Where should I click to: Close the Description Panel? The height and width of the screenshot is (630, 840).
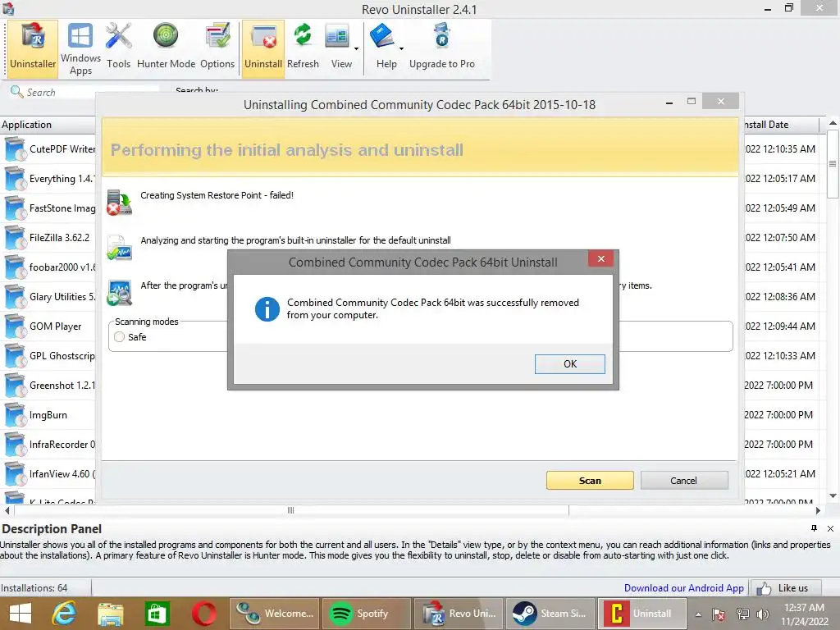tap(830, 529)
